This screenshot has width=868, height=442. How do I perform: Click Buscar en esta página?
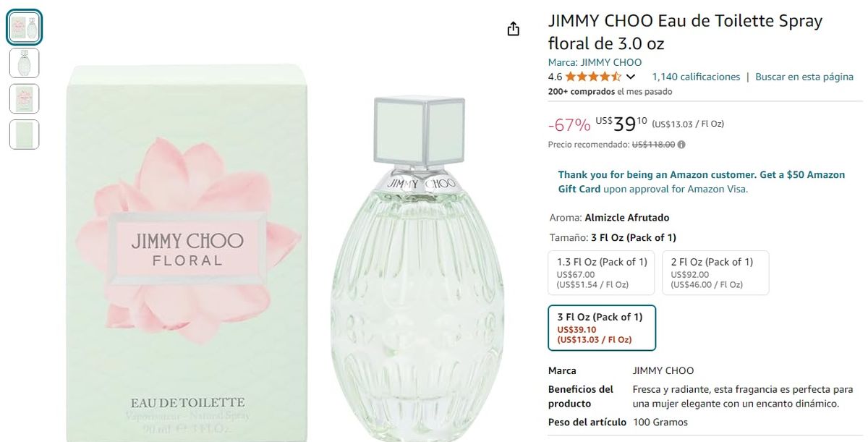pos(805,76)
